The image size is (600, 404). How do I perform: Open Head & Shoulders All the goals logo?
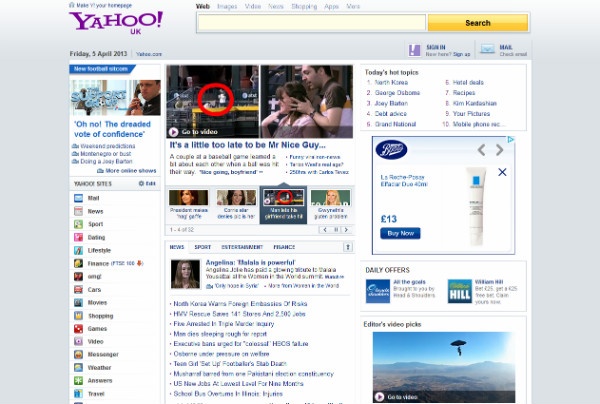pos(378,292)
